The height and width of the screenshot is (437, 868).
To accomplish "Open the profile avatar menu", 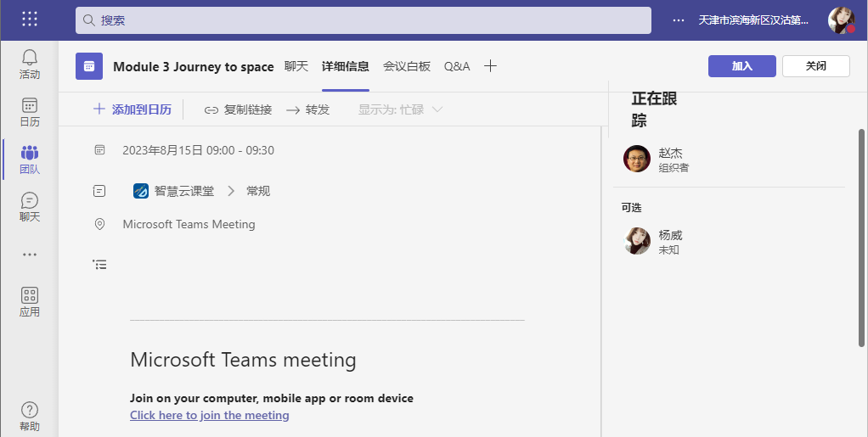I will click(x=842, y=20).
